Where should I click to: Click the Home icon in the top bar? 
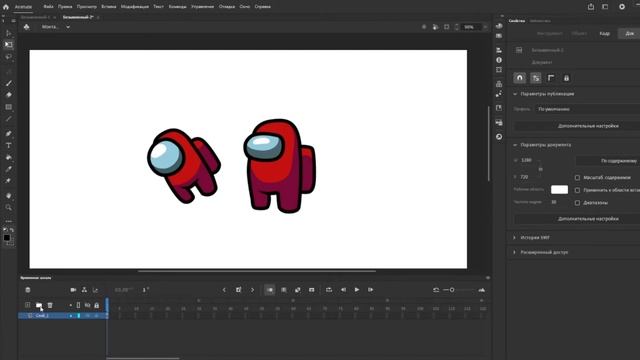click(x=6, y=7)
